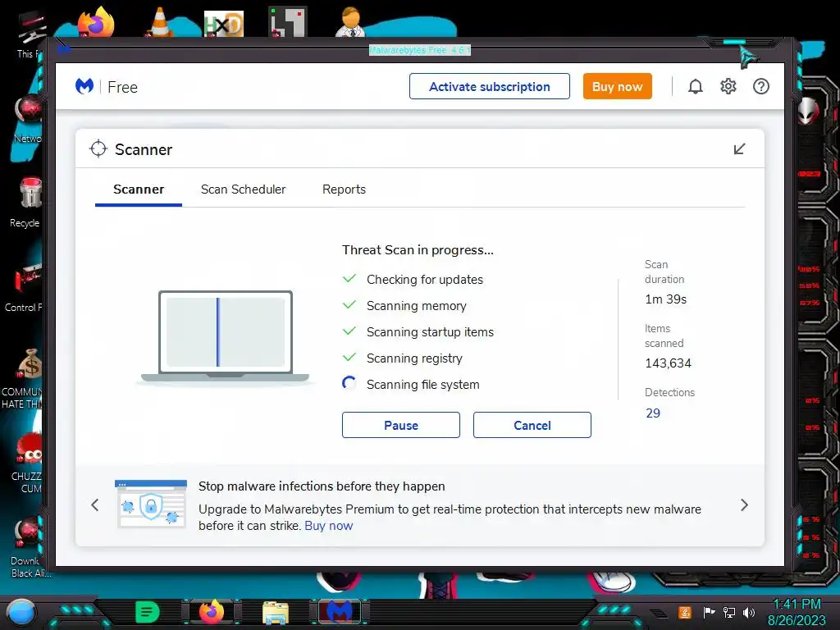Click the Scanning file system spinner
The image size is (840, 630).
[x=349, y=384]
